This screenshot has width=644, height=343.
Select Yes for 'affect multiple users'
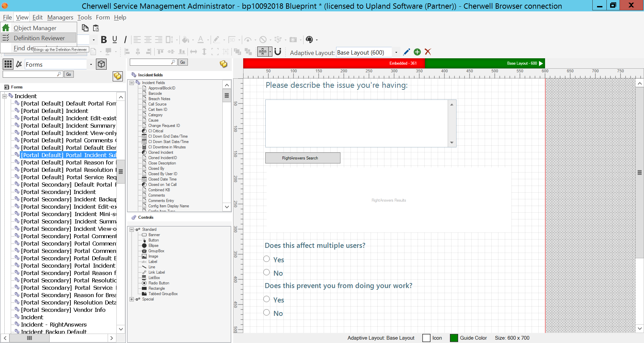[267, 259]
